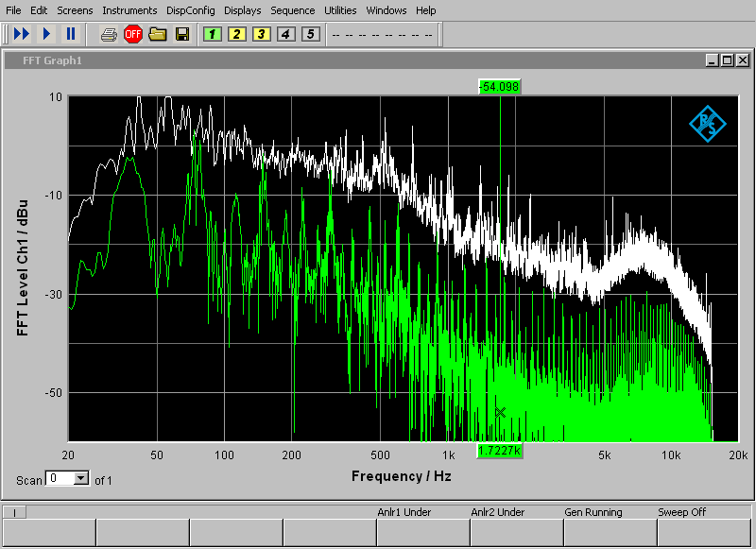Image resolution: width=756 pixels, height=549 pixels.
Task: Switch to screen 2 button
Action: point(237,34)
